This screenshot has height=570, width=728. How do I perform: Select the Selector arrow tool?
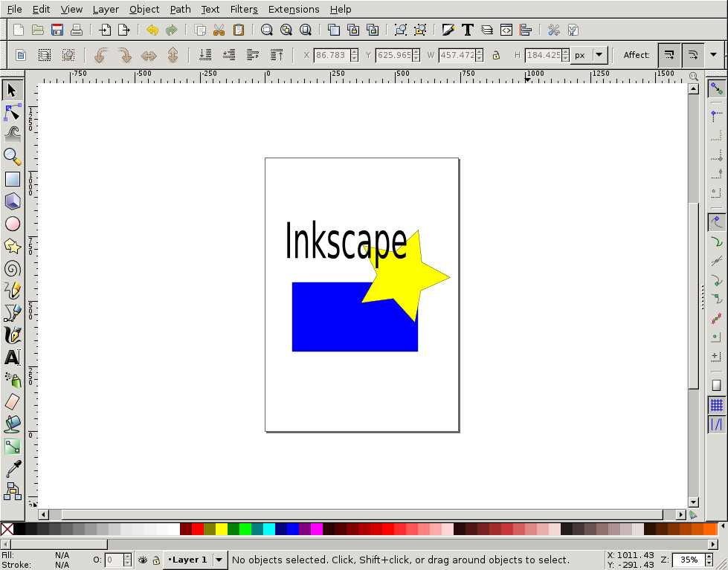click(x=12, y=90)
